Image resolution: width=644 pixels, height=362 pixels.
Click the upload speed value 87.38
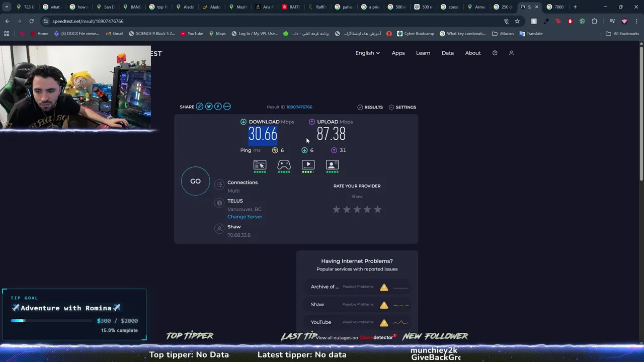click(331, 134)
